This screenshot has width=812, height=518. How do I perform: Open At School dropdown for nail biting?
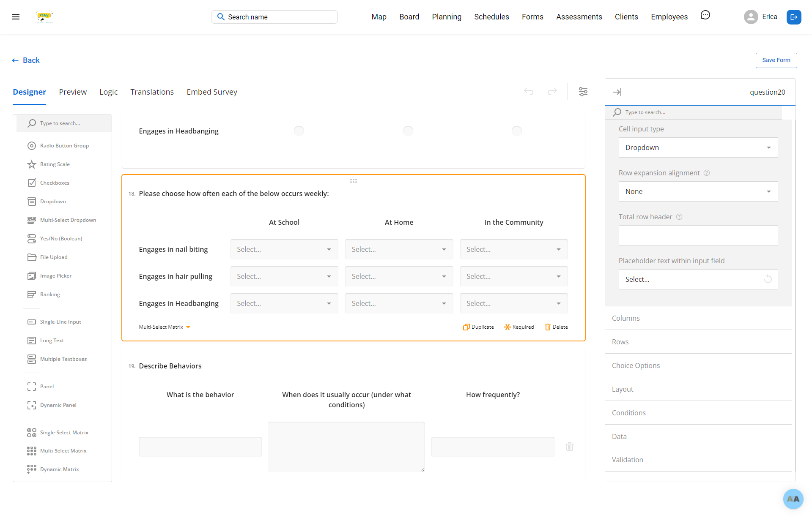click(284, 249)
